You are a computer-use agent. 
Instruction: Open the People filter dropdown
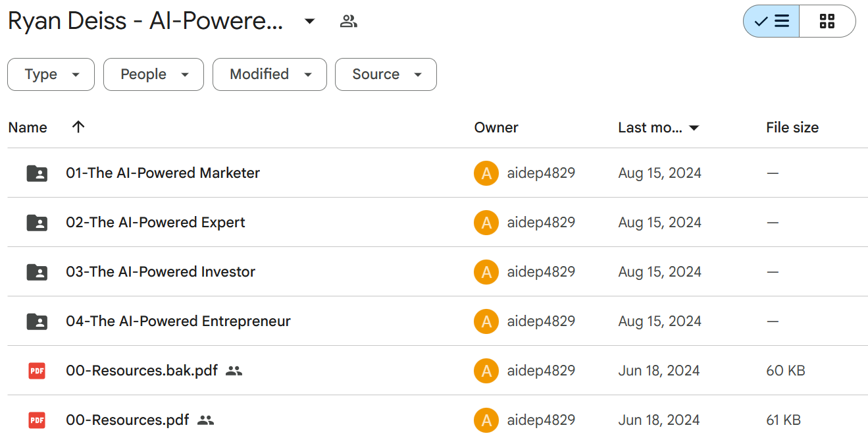click(154, 74)
